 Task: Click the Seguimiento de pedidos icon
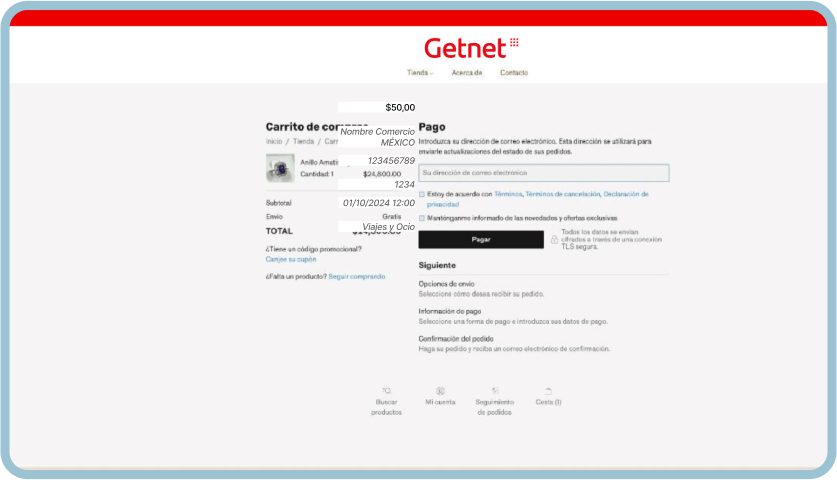[494, 391]
